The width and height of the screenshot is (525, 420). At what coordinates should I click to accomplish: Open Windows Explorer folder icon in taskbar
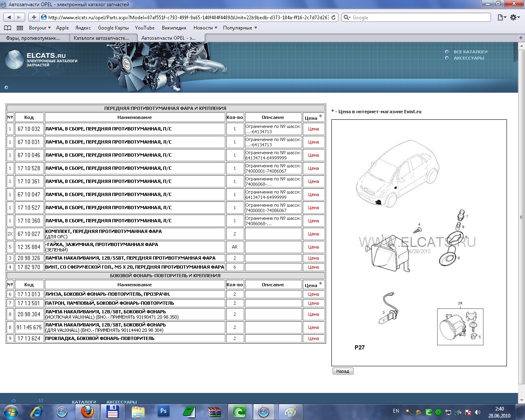click(138, 411)
